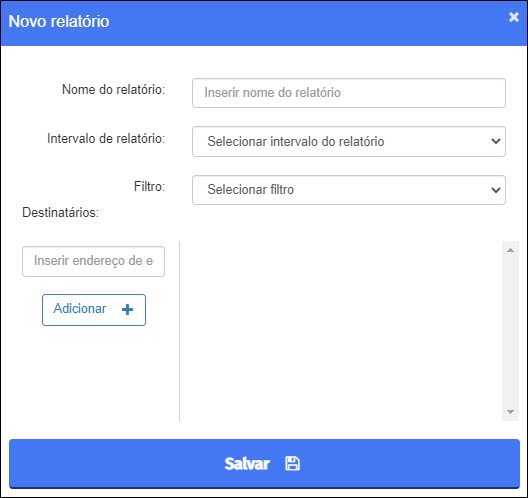Open the Selecionar filtro dropdown
The image size is (528, 498).
pos(349,190)
